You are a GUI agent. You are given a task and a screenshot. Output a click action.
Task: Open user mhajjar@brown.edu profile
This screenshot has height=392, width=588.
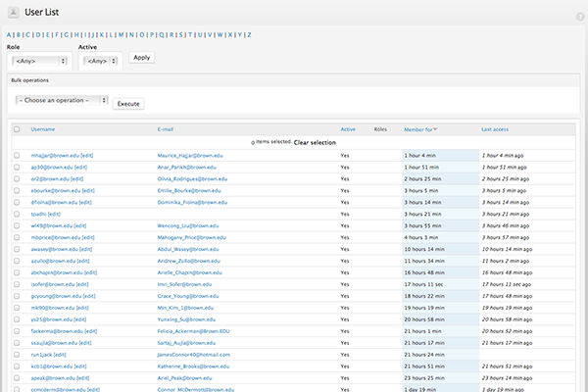(55, 155)
